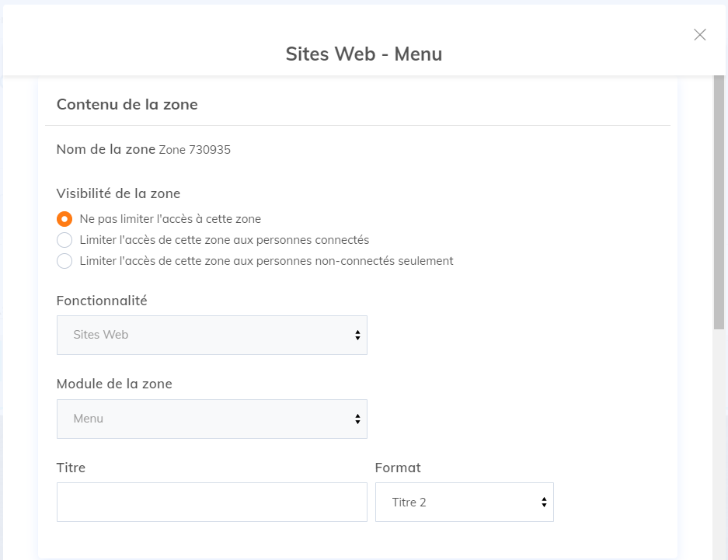The width and height of the screenshot is (728, 560).
Task: Click the "Format" field label
Action: (397, 468)
